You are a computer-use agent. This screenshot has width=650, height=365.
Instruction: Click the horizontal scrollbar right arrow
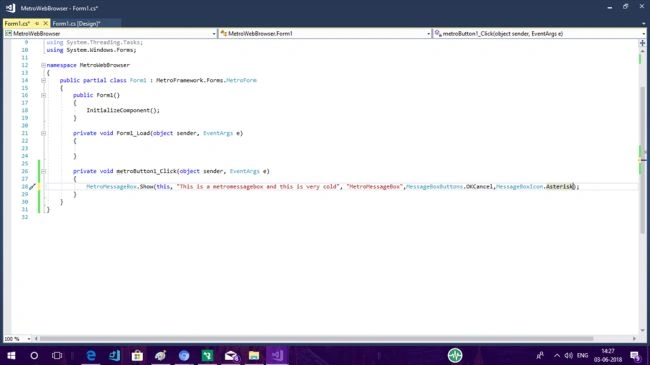(x=634, y=339)
